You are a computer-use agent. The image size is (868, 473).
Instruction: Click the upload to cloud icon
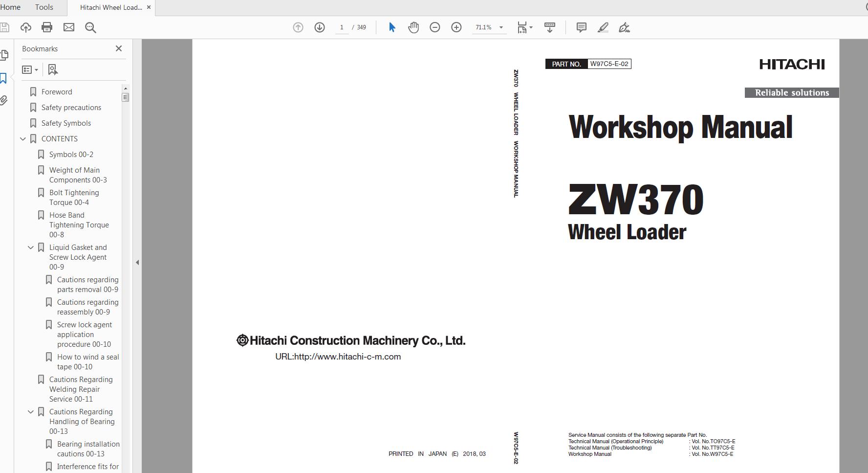(x=25, y=27)
